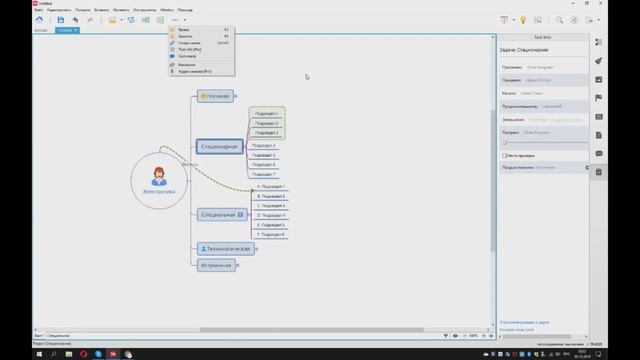Open the Themes panel in the sidebar
The width and height of the screenshot is (640, 360).
point(599,117)
